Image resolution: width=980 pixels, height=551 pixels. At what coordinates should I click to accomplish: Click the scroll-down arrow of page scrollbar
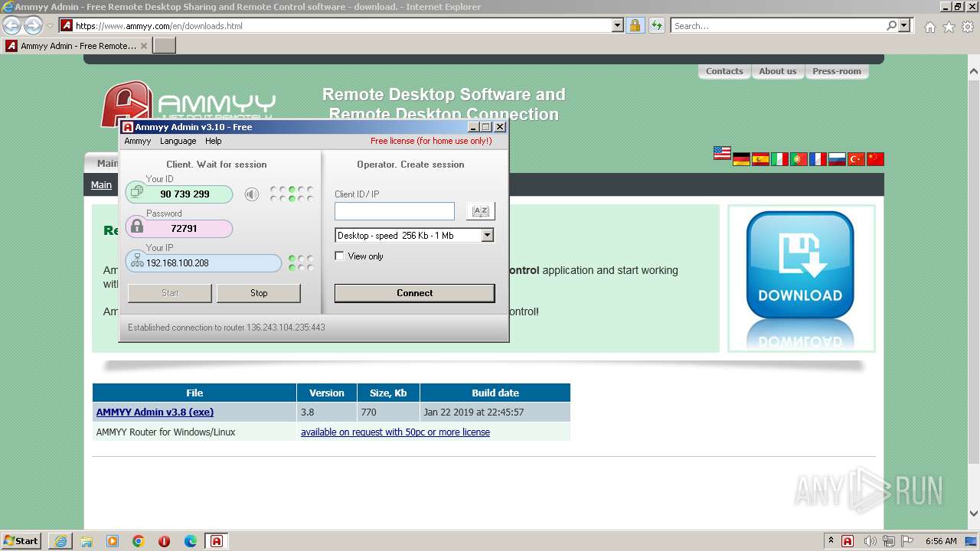point(973,514)
